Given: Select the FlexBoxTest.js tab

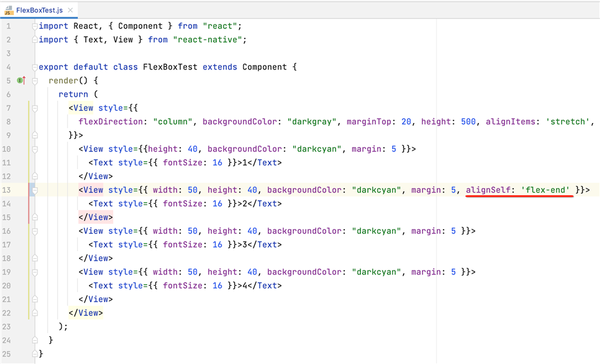Looking at the screenshot, I should (39, 11).
